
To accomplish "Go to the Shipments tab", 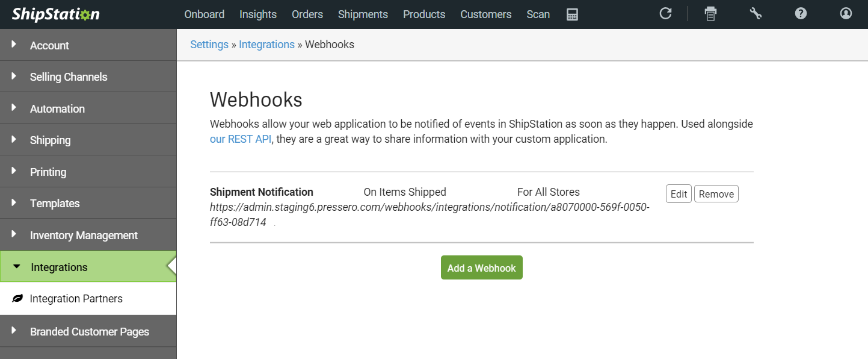I will pyautogui.click(x=363, y=14).
